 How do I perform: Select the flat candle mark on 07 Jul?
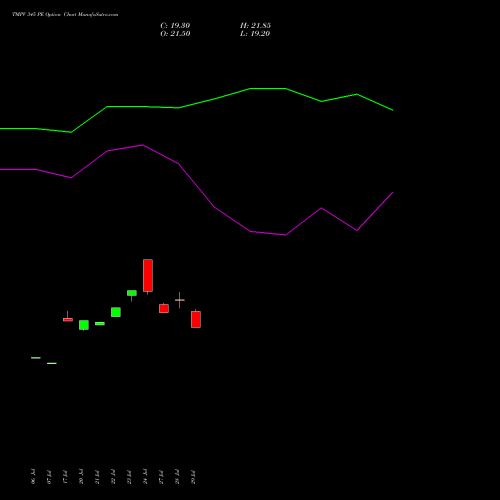coord(52,363)
